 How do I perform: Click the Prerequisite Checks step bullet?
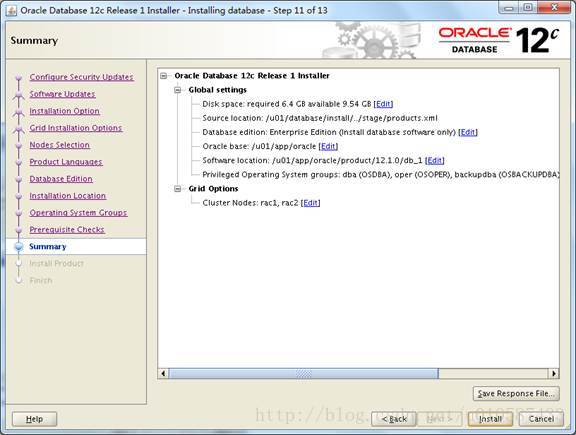[x=18, y=230]
